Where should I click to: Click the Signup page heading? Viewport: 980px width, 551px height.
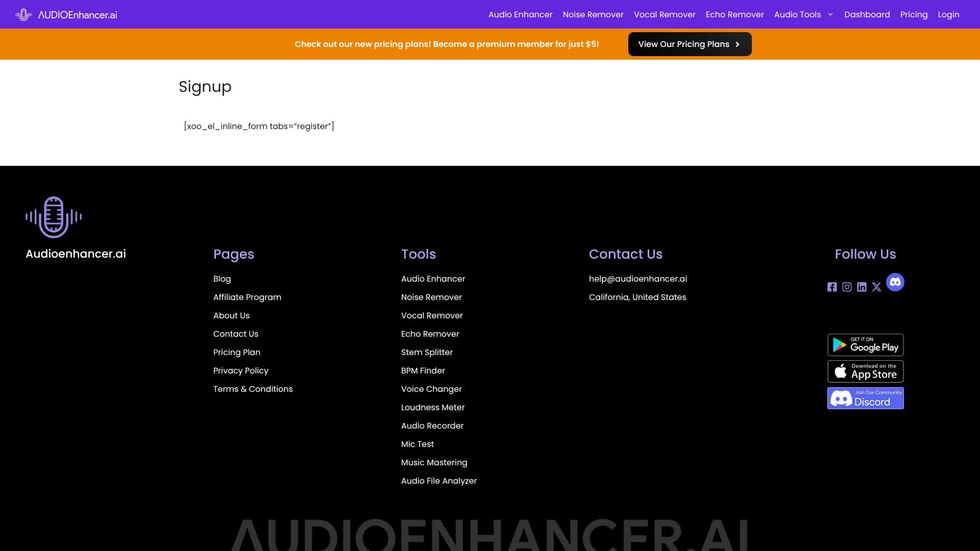[205, 87]
